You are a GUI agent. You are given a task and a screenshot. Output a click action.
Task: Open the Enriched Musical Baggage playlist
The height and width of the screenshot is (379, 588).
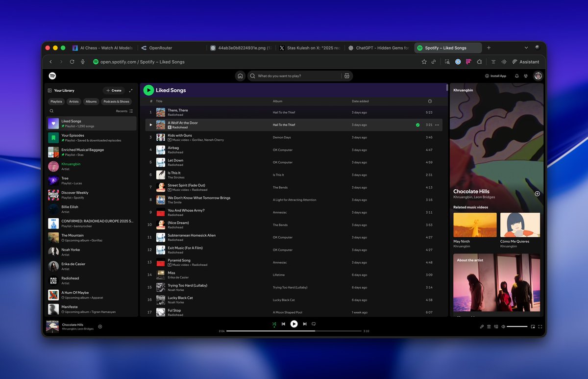coord(92,152)
